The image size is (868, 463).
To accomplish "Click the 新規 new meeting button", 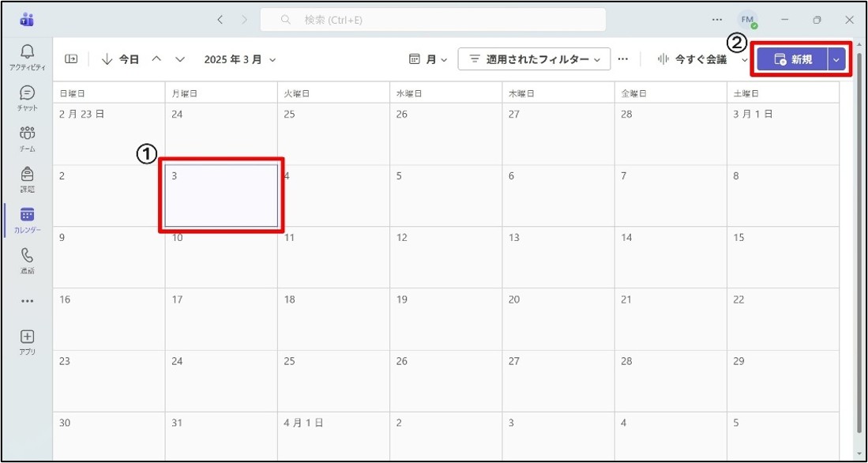I will 792,59.
